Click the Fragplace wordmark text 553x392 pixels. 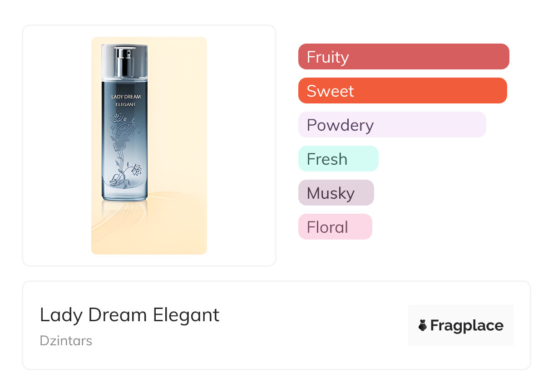[x=467, y=325]
